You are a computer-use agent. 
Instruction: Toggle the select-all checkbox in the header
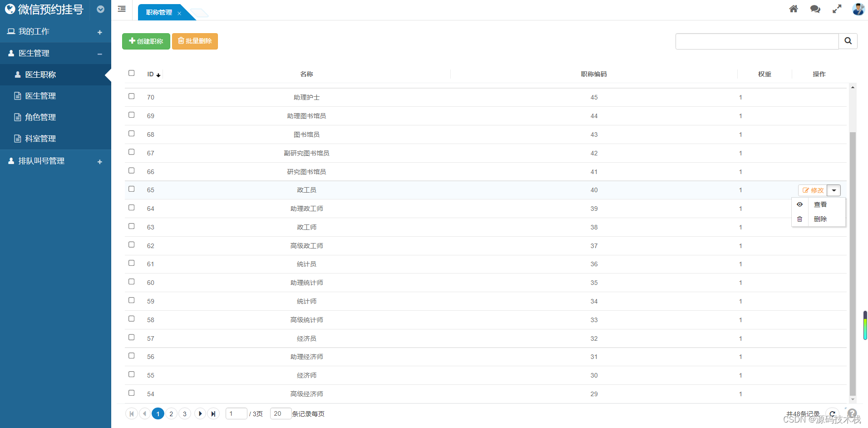click(x=132, y=73)
